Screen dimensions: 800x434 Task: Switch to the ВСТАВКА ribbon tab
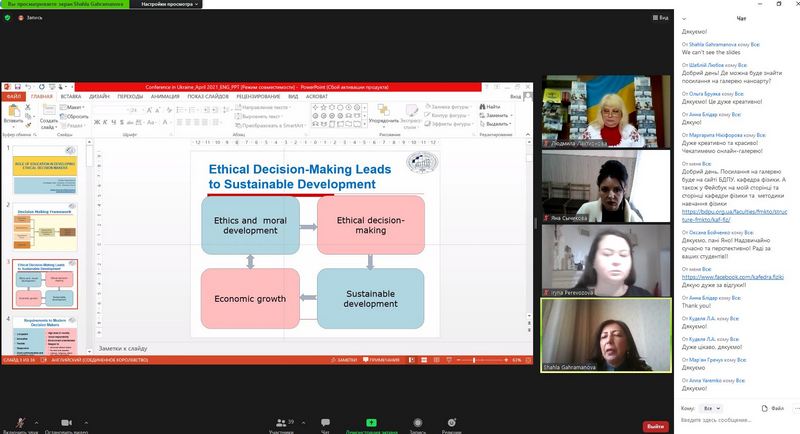[71, 96]
